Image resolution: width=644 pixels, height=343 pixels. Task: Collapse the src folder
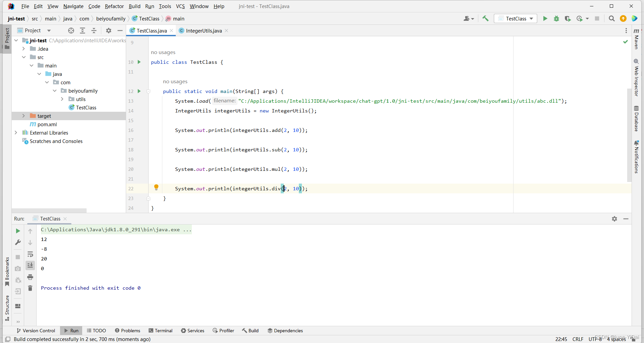[24, 57]
